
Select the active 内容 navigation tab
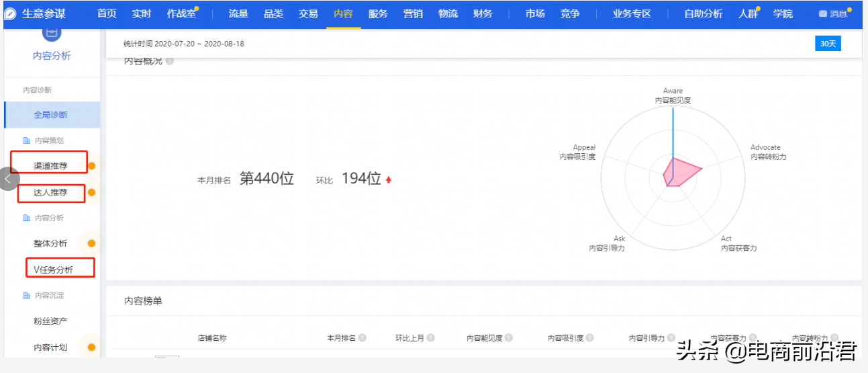[x=343, y=13]
